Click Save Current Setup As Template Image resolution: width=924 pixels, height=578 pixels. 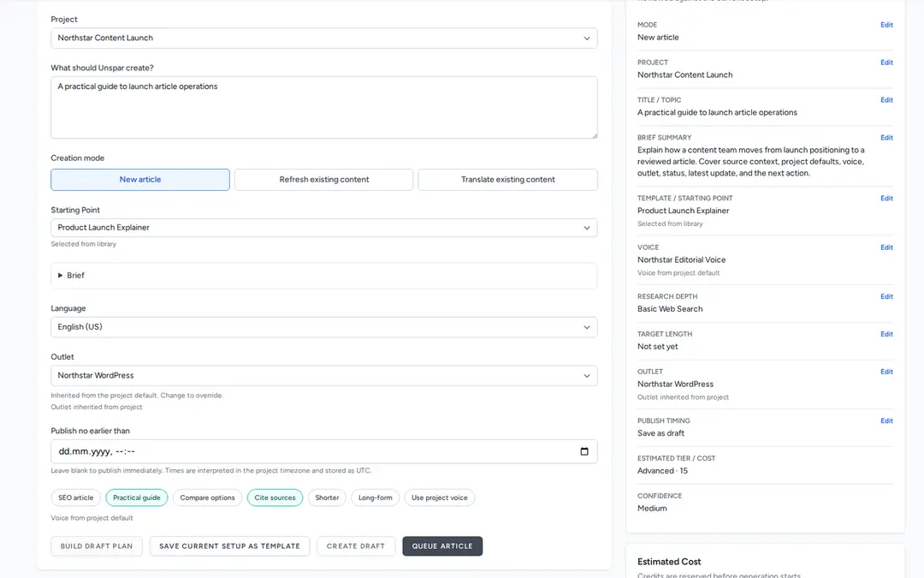(x=230, y=546)
